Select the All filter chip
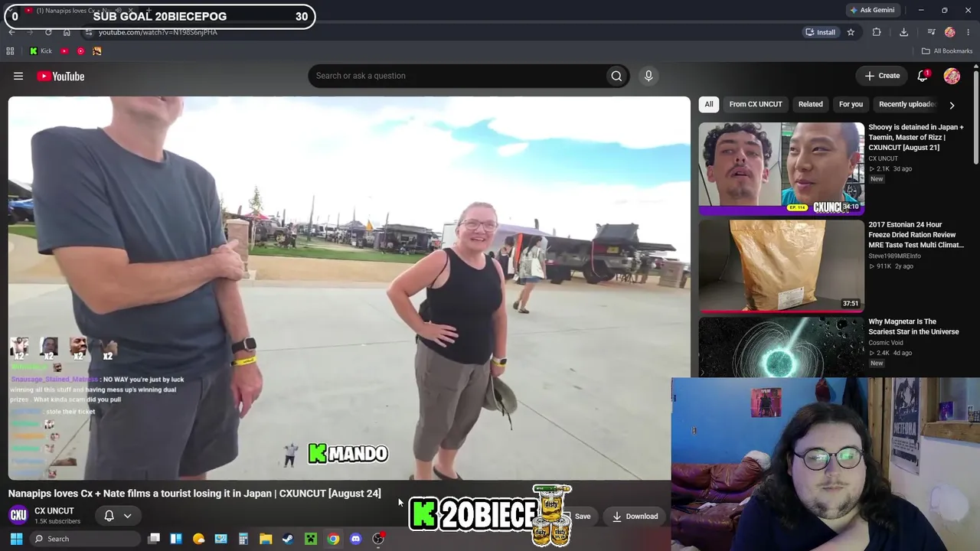 click(x=709, y=104)
